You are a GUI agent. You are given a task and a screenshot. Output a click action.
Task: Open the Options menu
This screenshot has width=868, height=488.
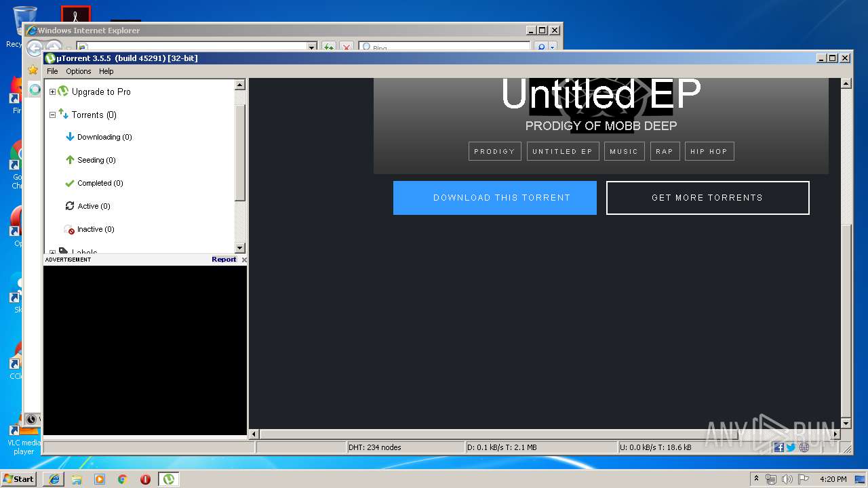coord(79,71)
